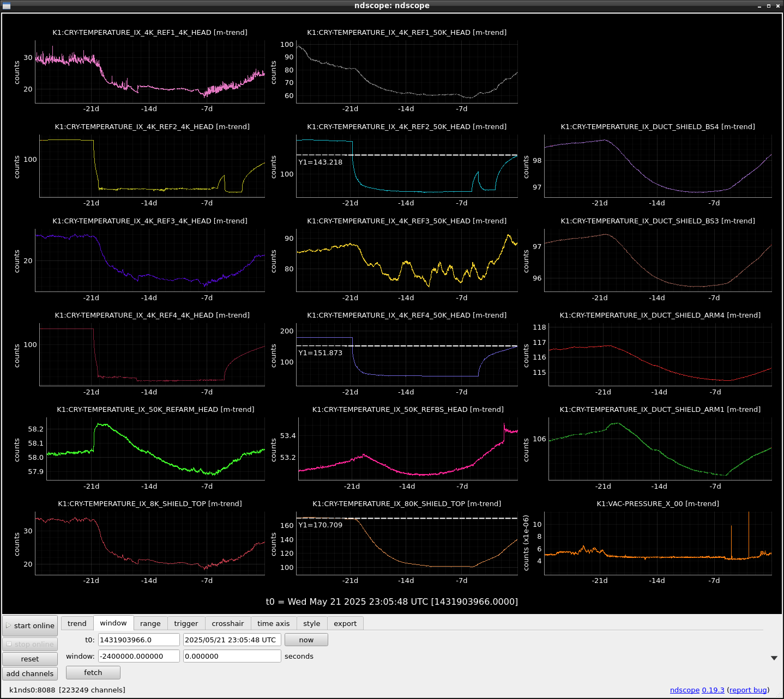
Task: Click the t0 GPS time input field
Action: pyautogui.click(x=139, y=640)
